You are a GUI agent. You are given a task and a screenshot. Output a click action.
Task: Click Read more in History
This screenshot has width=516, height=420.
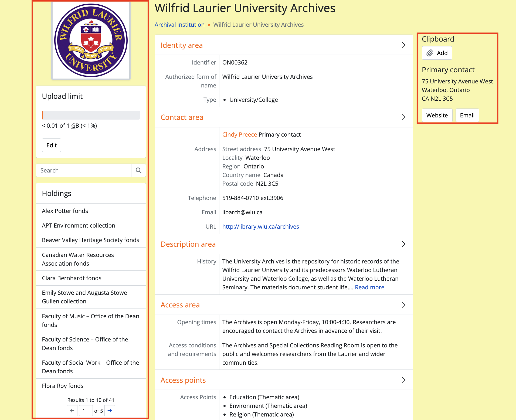(369, 287)
